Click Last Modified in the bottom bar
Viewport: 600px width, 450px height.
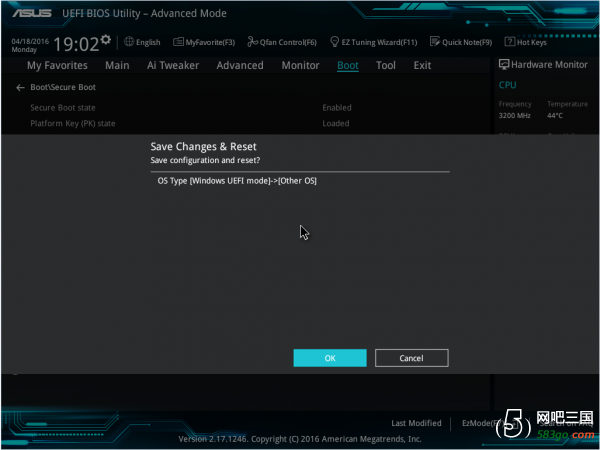coord(416,423)
